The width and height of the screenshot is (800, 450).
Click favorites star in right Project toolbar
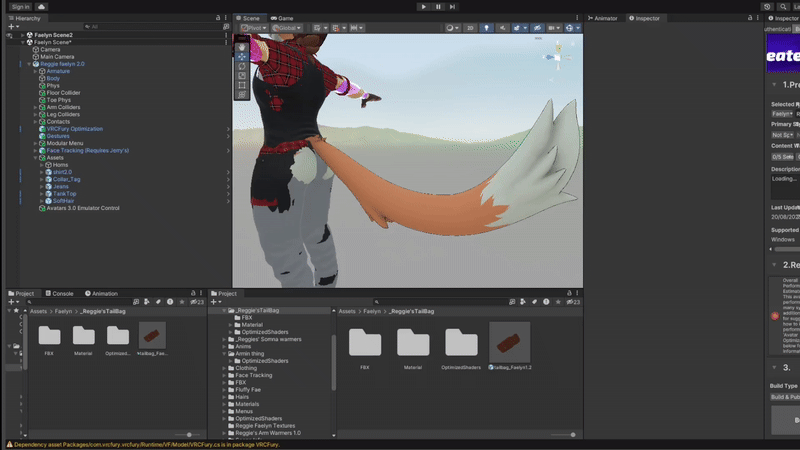click(558, 302)
